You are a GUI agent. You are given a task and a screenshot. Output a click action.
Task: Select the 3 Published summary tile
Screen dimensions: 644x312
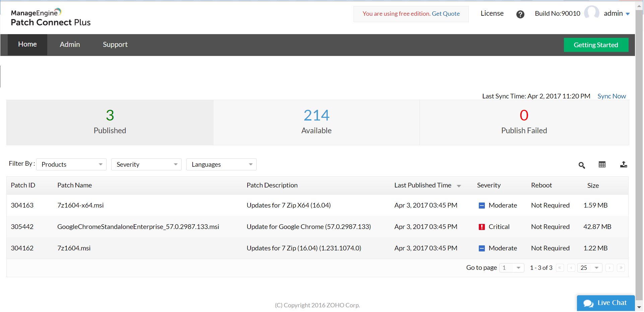(110, 123)
